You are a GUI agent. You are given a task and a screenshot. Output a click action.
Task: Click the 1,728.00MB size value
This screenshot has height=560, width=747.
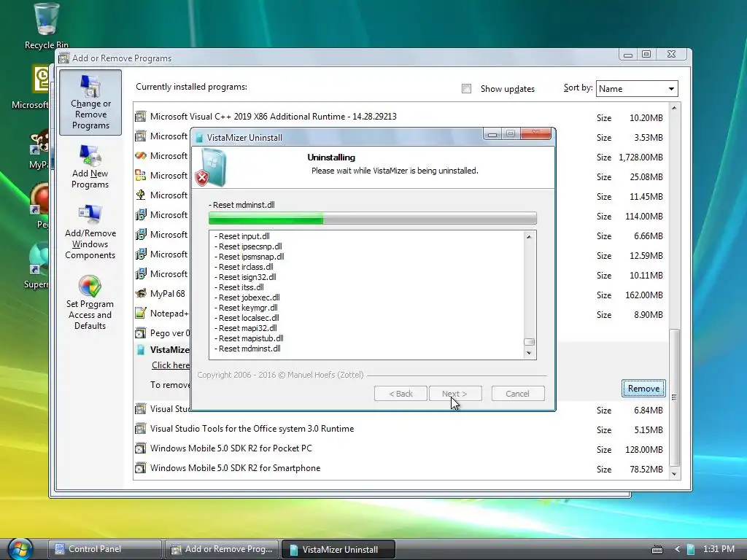[x=640, y=157]
